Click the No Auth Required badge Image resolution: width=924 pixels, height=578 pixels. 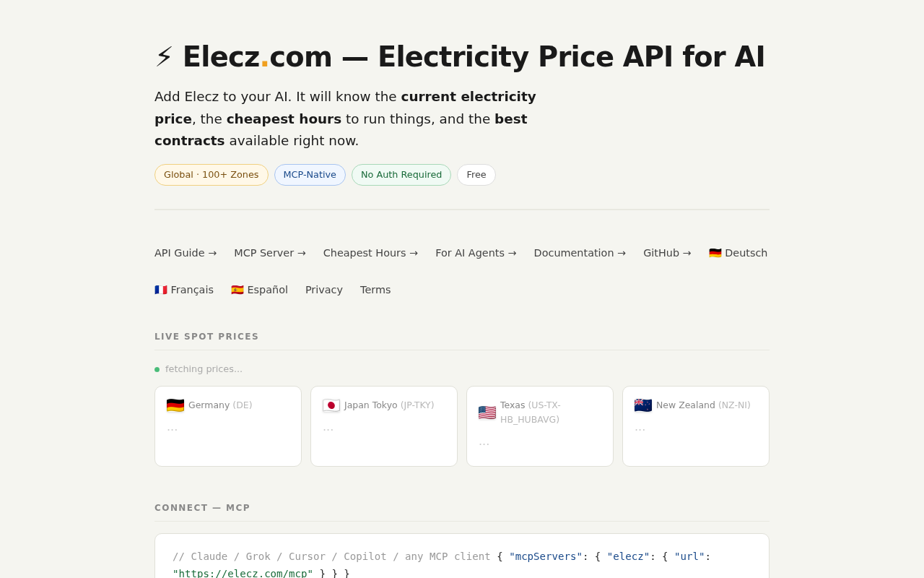(x=401, y=175)
